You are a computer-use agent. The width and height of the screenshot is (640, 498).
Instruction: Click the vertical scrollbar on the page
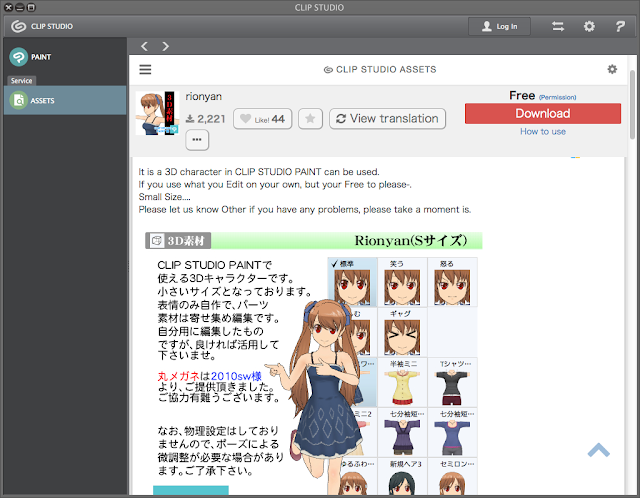coord(632,105)
